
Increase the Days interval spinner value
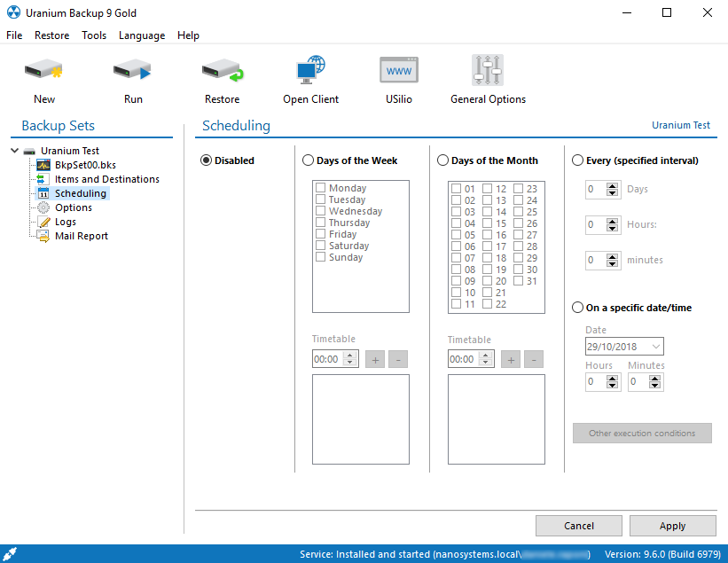(x=613, y=185)
